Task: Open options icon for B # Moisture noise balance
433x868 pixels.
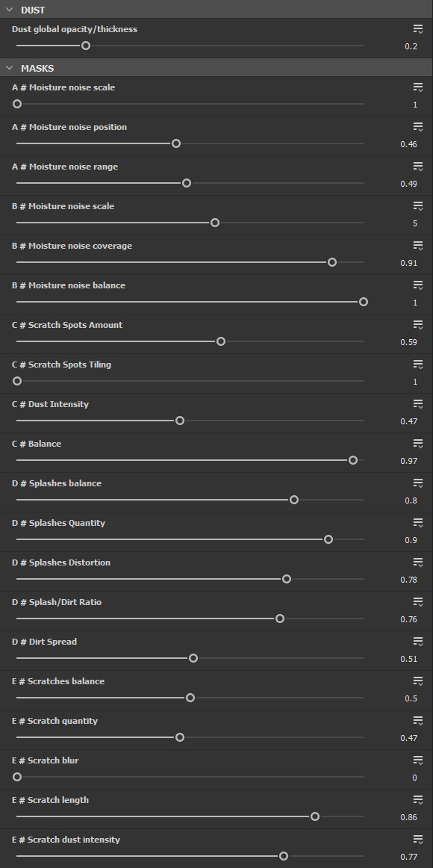Action: point(418,285)
